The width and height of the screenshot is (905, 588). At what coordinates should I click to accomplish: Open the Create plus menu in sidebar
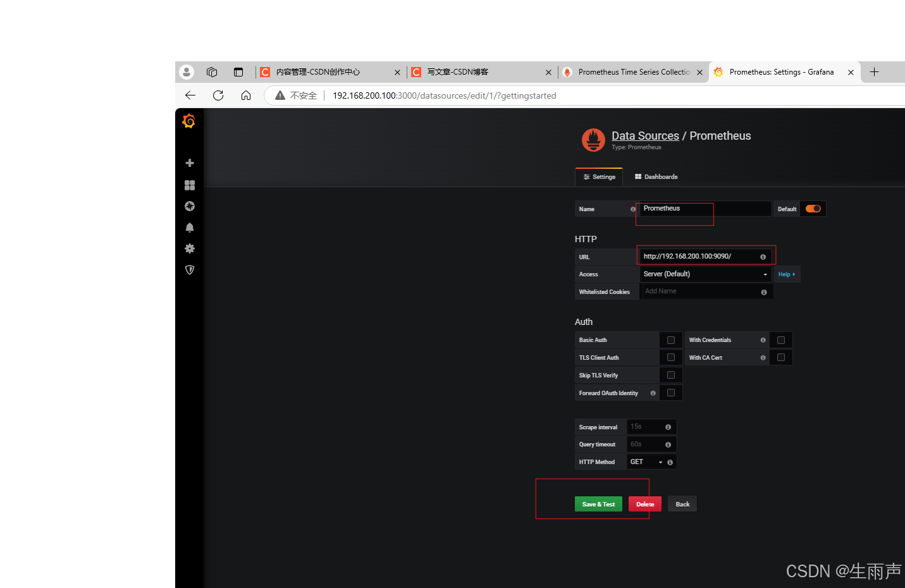tap(190, 163)
